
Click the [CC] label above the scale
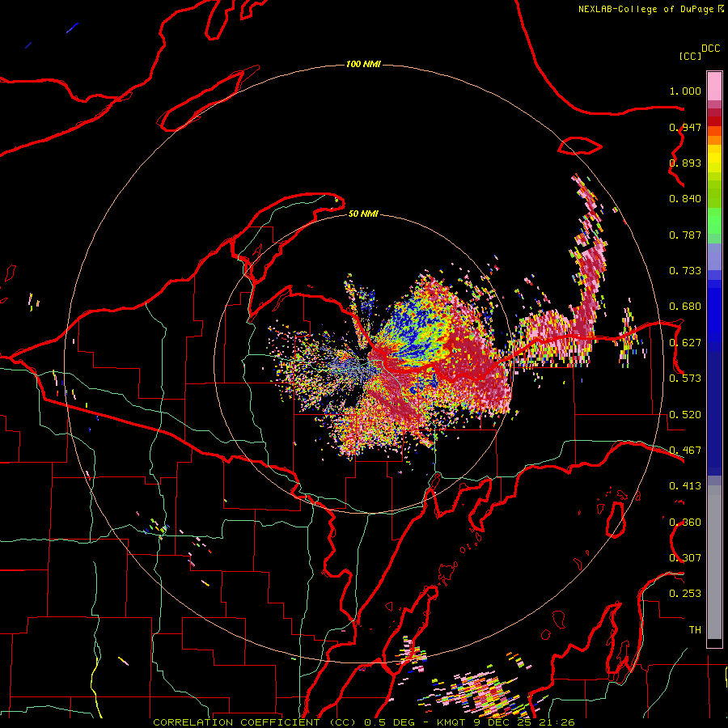tap(690, 56)
